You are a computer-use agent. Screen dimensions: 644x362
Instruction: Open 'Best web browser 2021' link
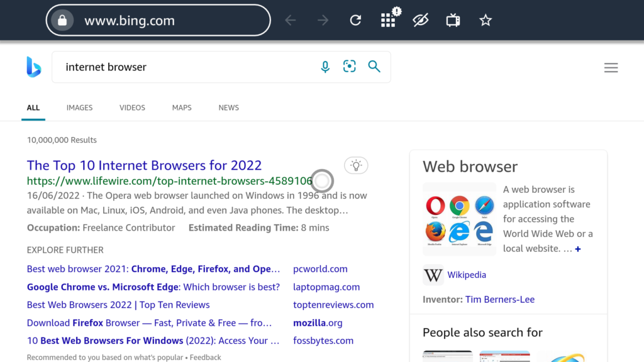pos(153,269)
